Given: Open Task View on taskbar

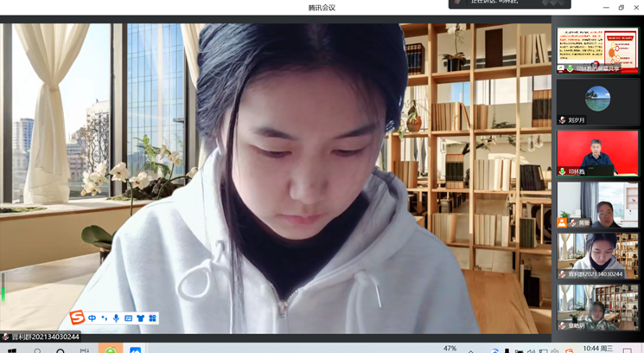Looking at the screenshot, I should (84, 350).
